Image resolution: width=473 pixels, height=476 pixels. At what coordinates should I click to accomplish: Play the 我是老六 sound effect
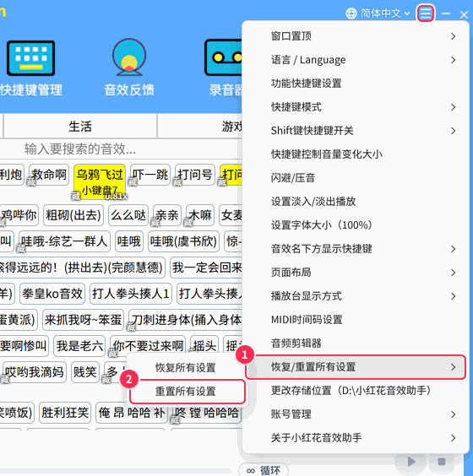79,346
